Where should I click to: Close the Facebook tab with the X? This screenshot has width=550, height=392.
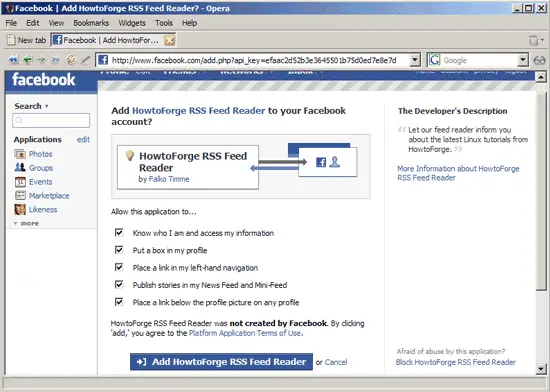point(169,40)
